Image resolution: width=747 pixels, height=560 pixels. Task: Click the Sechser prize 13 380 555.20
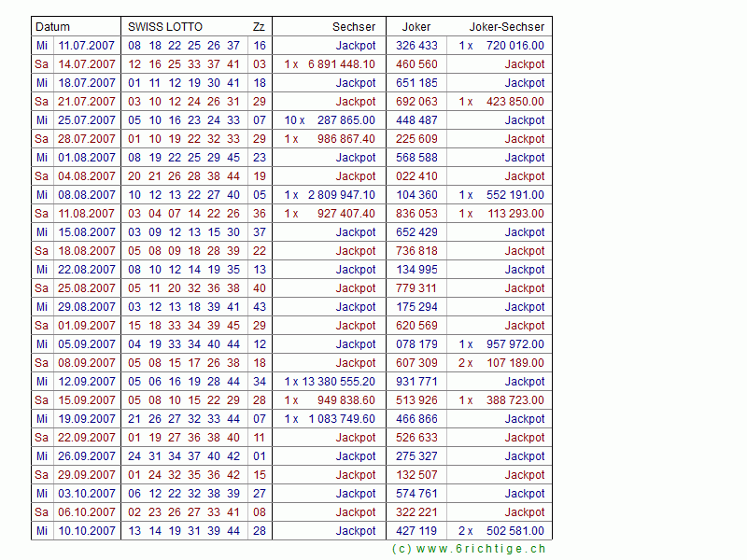point(338,382)
